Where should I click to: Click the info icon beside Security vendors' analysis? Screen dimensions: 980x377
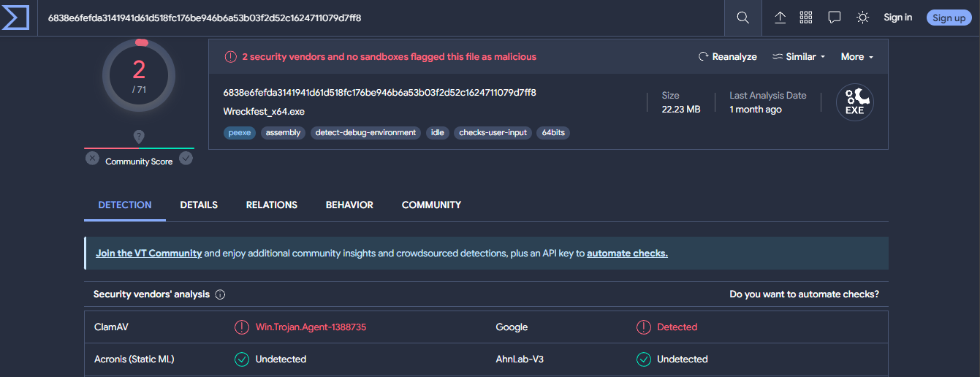[220, 294]
